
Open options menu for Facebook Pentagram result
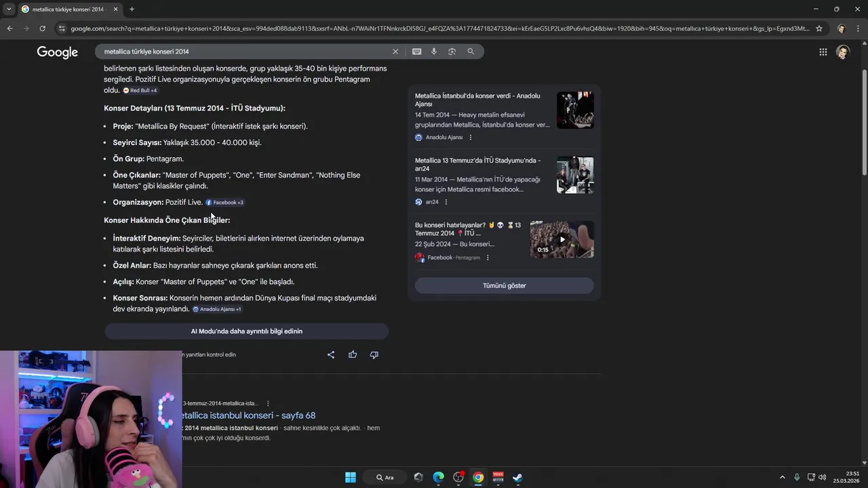[488, 258]
